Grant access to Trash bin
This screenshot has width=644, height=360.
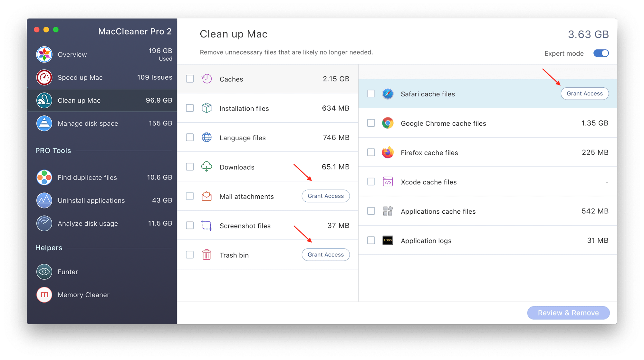click(x=325, y=254)
